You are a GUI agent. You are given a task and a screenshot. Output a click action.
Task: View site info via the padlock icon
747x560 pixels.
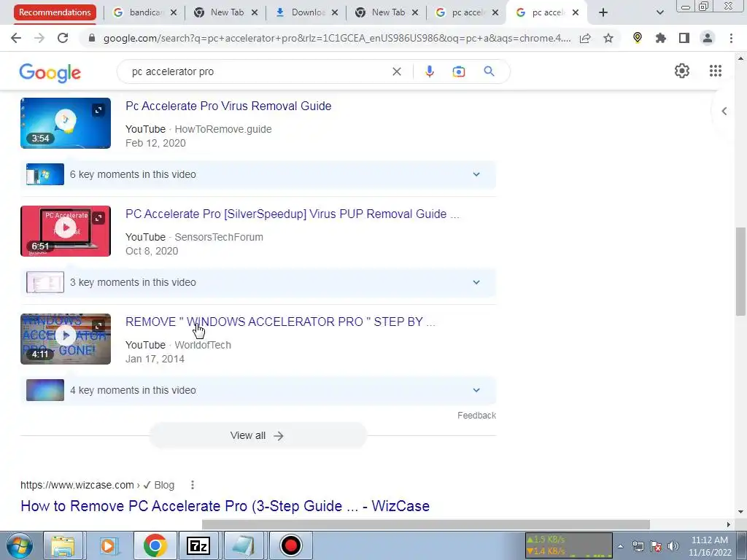pyautogui.click(x=92, y=38)
